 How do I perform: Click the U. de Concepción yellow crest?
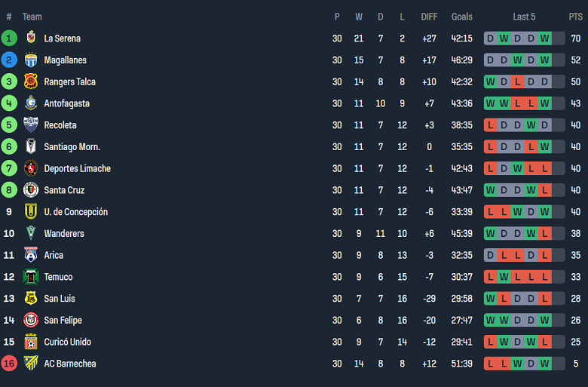[x=31, y=212]
